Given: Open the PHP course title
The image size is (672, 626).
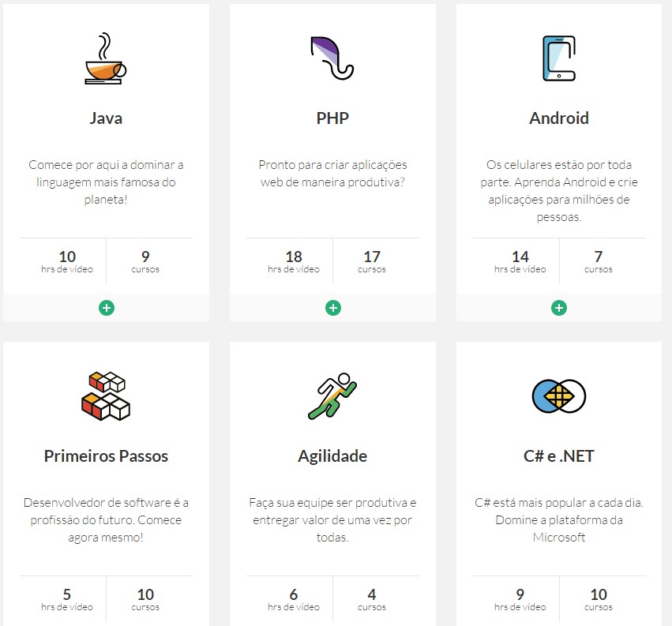Looking at the screenshot, I should tap(332, 118).
